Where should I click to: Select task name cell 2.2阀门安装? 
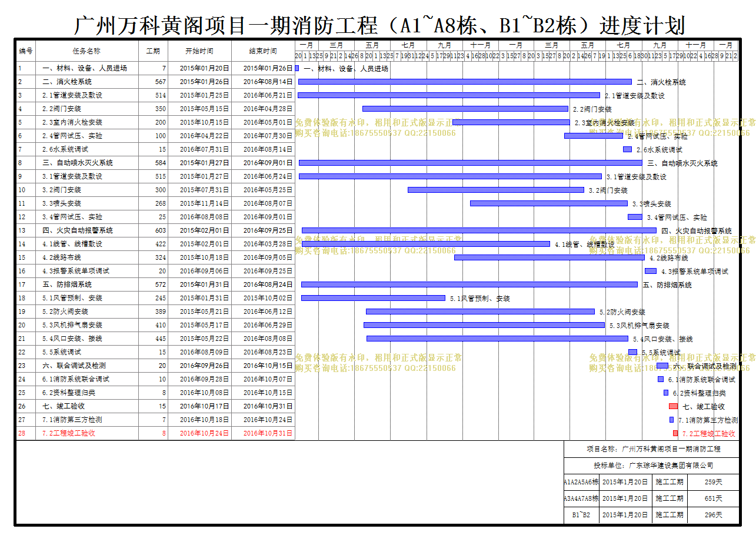coord(87,109)
